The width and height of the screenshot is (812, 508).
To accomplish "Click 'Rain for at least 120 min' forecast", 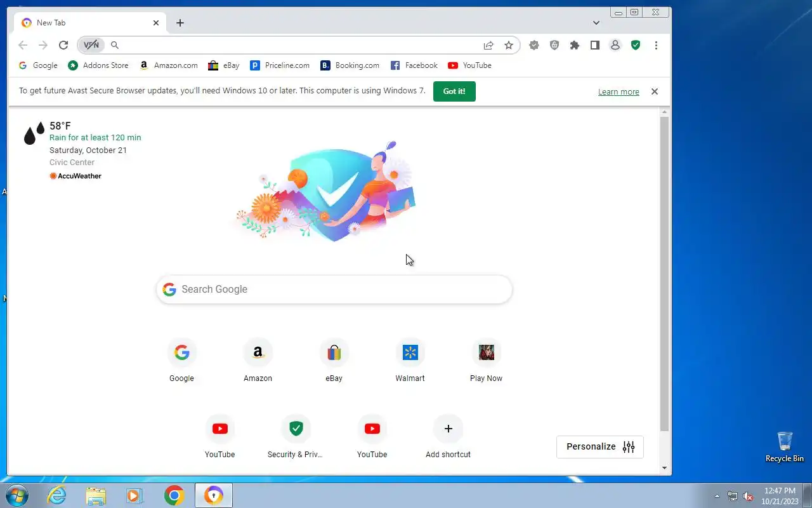I will point(95,138).
